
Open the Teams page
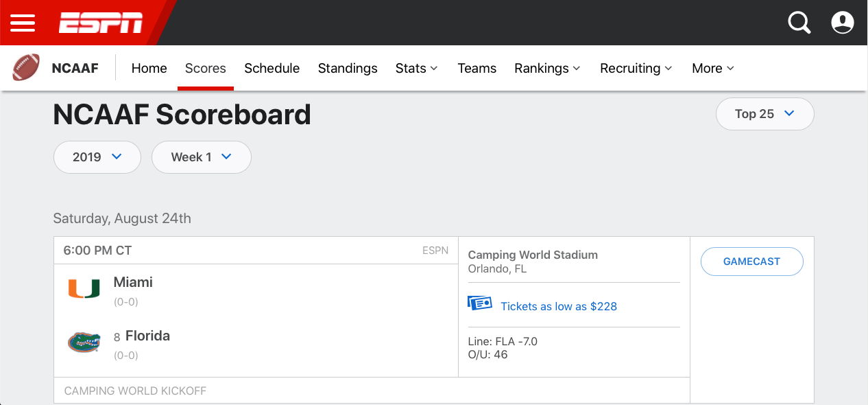pos(477,68)
